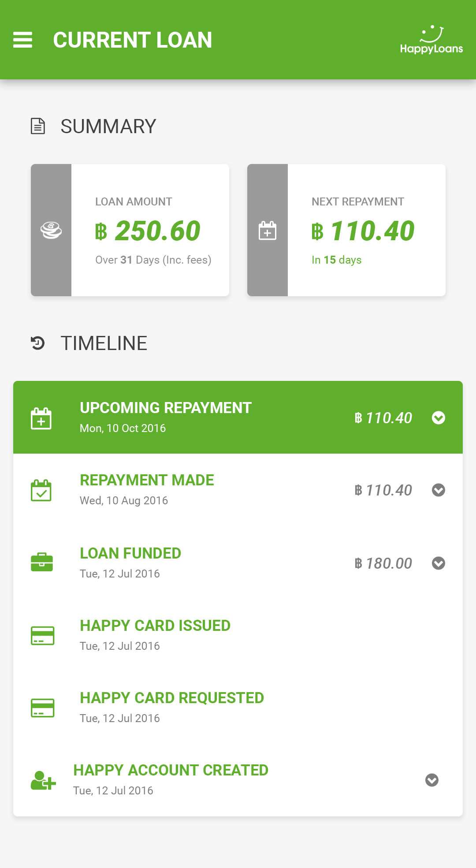Click the Summary document icon
The height and width of the screenshot is (868, 476).
[x=38, y=126]
